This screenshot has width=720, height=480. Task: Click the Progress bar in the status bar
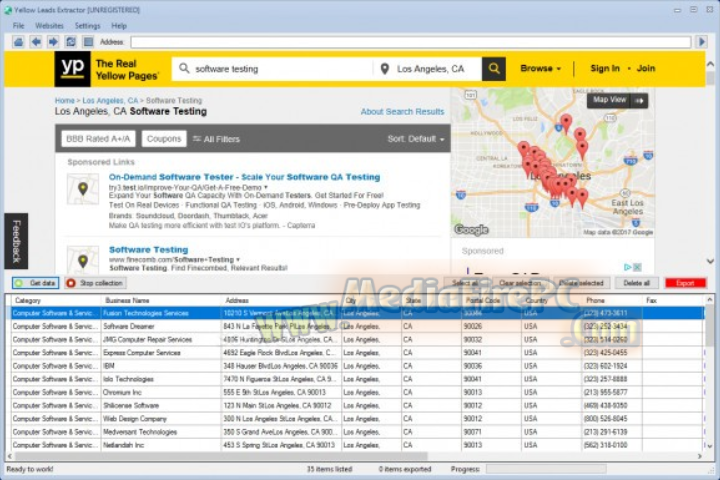[x=546, y=469]
